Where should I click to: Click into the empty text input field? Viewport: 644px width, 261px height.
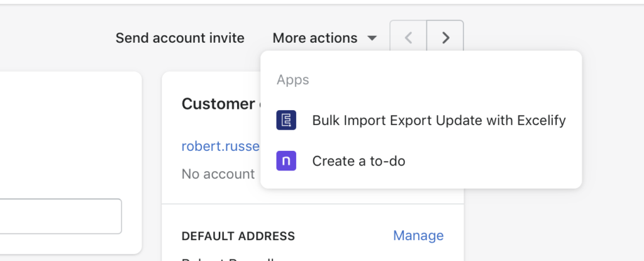(61, 216)
